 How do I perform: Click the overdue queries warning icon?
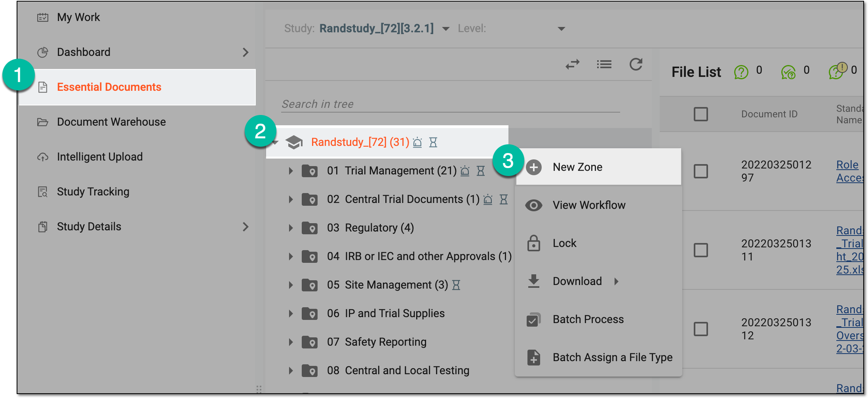(x=837, y=71)
